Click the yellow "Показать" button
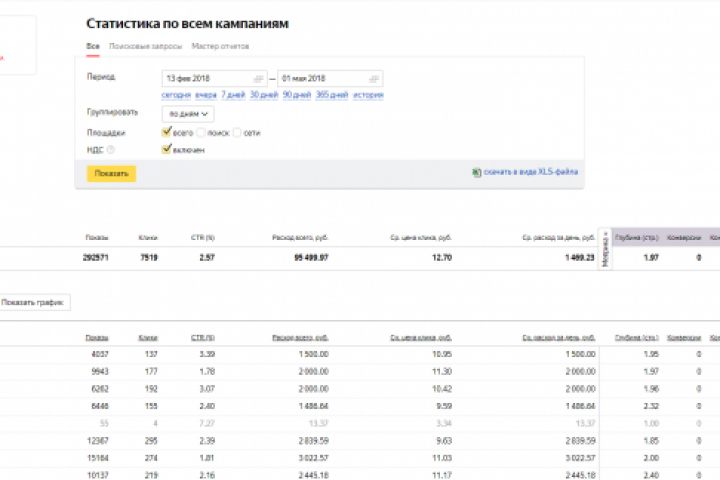This screenshot has width=720, height=480. tap(112, 174)
